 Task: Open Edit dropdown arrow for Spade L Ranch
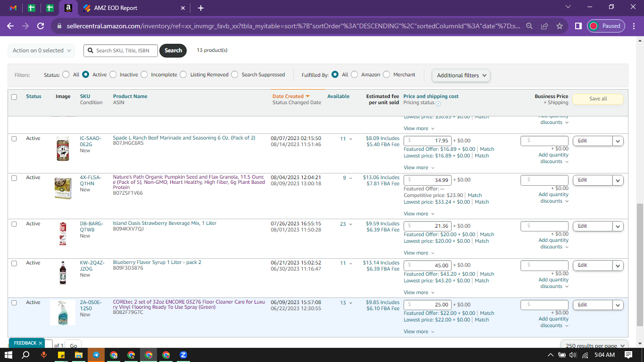[618, 141]
